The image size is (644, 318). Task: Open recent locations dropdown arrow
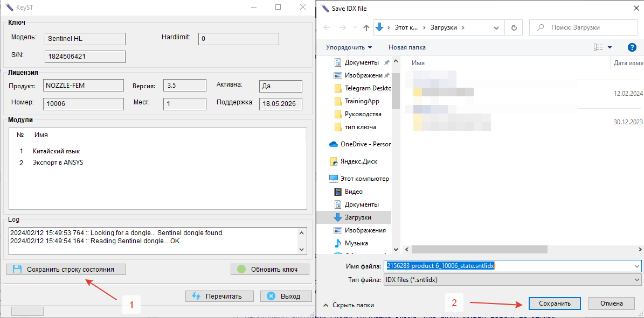[x=355, y=27]
